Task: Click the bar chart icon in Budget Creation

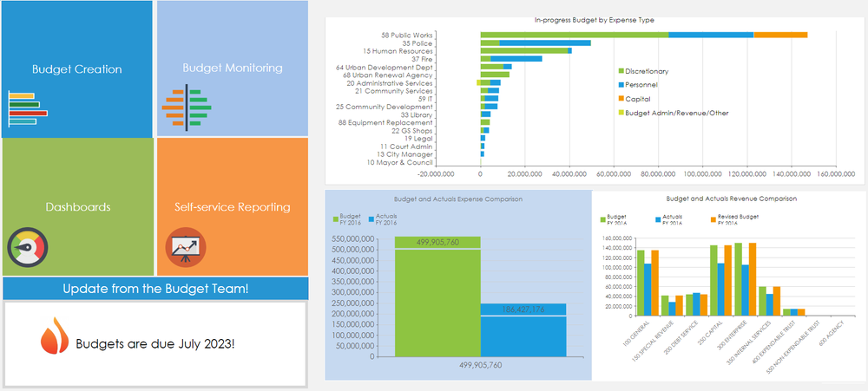Action: tap(29, 108)
